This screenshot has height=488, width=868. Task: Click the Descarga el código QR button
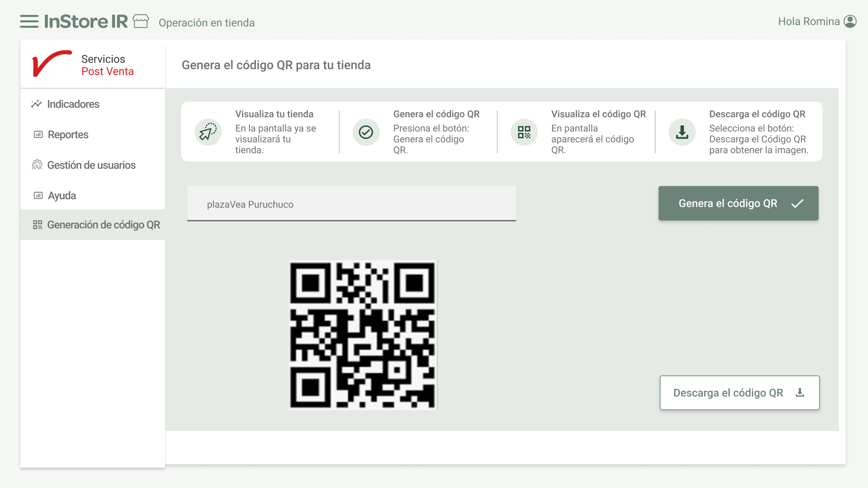739,393
